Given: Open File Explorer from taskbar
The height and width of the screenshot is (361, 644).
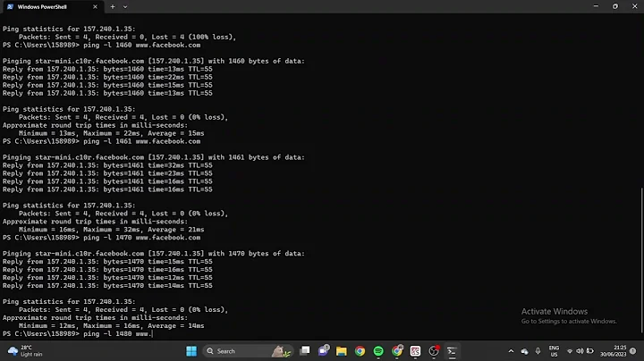Looking at the screenshot, I should 342,351.
